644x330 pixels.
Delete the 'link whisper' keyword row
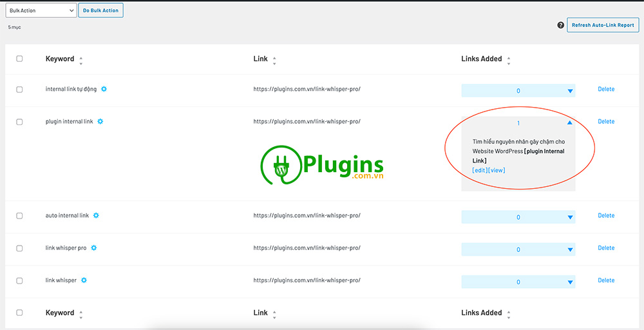tap(606, 280)
